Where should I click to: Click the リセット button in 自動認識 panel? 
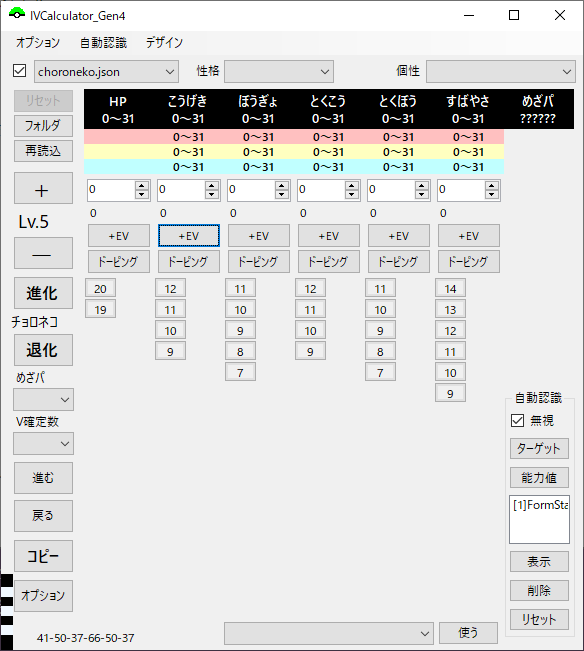[x=539, y=619]
